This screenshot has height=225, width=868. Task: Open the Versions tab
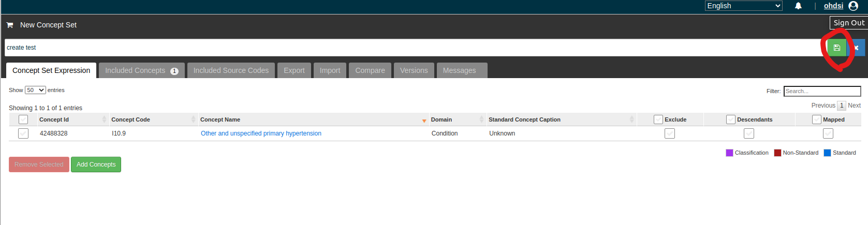click(414, 70)
